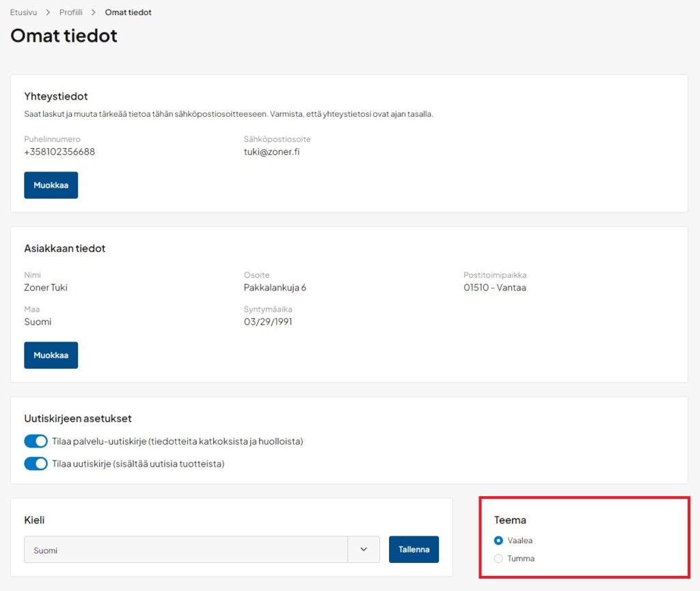
Task: Click the birthdate 03/29/1991
Action: point(268,322)
